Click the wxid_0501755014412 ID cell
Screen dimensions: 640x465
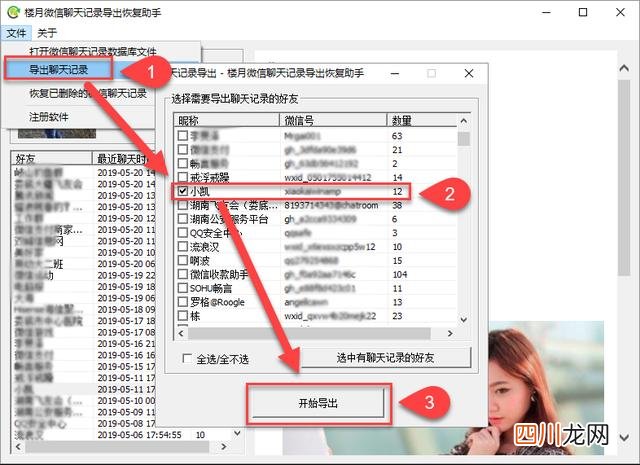328,177
